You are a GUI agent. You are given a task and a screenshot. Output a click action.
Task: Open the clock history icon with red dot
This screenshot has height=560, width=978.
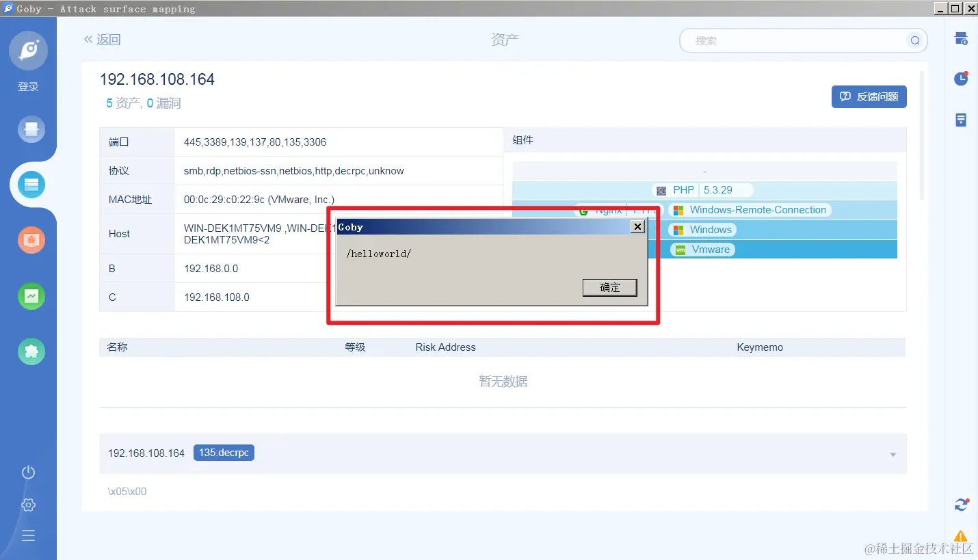[x=961, y=79]
